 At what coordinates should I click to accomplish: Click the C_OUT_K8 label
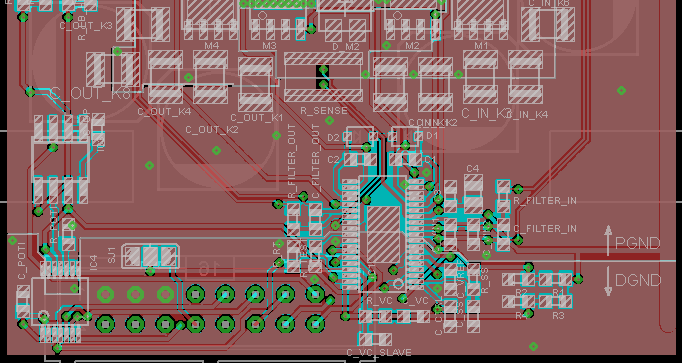[x=90, y=93]
